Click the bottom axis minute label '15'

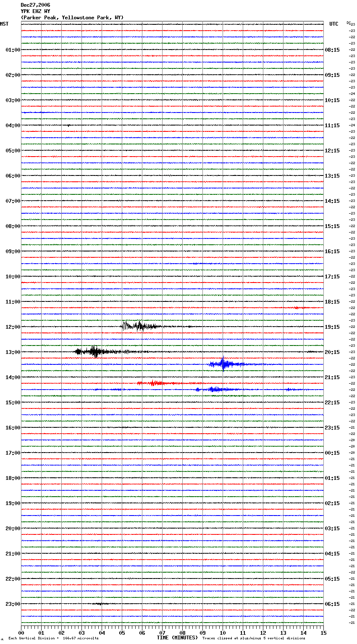click(323, 633)
